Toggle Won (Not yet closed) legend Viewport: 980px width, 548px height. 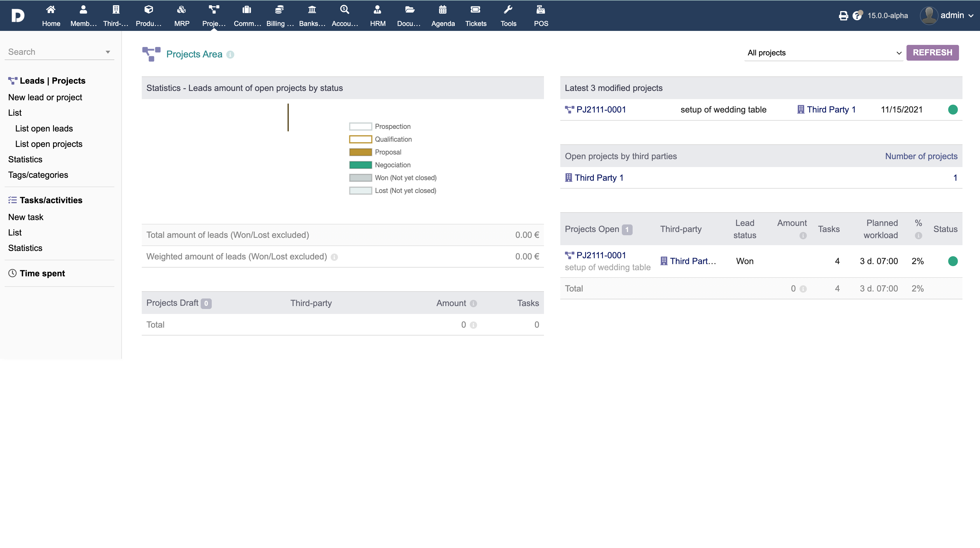(x=405, y=178)
